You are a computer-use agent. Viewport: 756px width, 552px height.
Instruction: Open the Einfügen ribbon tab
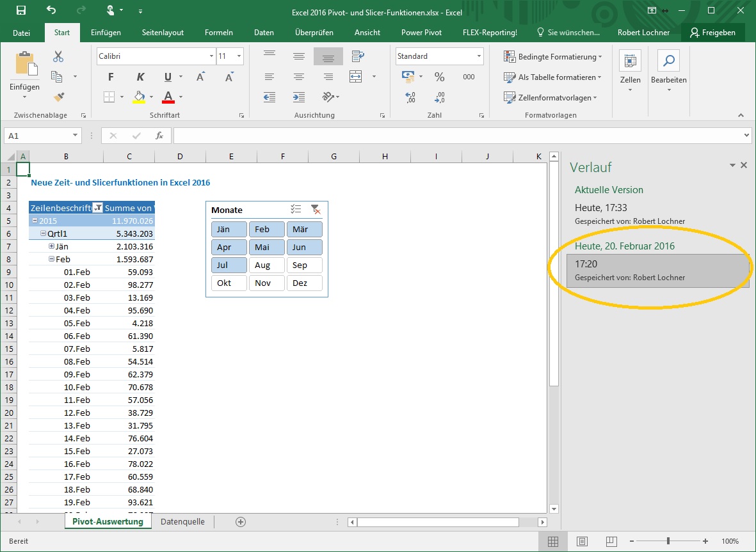point(106,33)
